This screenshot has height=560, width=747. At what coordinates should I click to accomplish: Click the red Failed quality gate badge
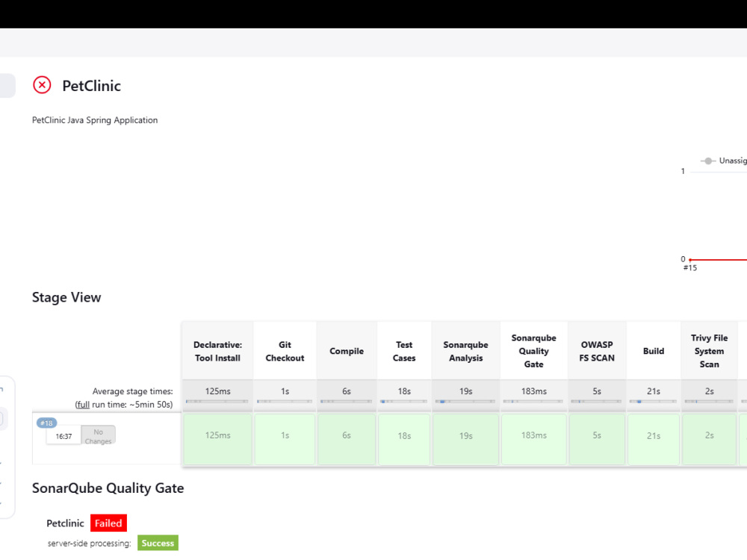click(x=108, y=523)
